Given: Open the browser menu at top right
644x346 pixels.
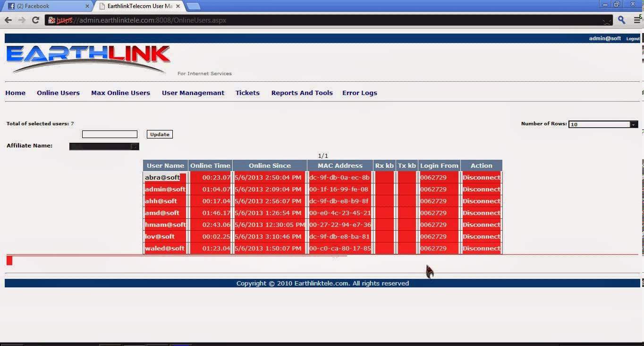Looking at the screenshot, I should tap(638, 20).
